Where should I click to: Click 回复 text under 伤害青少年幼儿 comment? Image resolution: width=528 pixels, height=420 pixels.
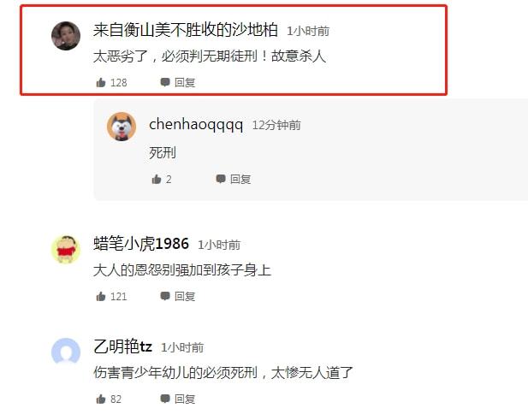click(x=185, y=399)
